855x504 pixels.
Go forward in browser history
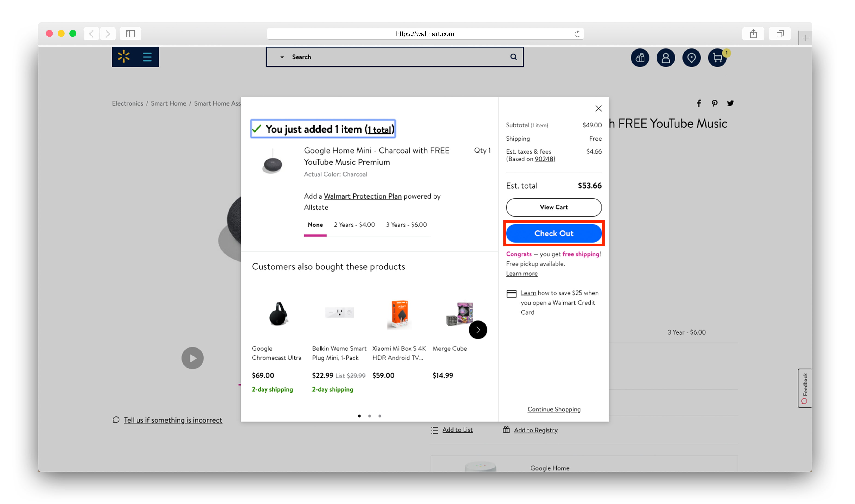(x=108, y=34)
